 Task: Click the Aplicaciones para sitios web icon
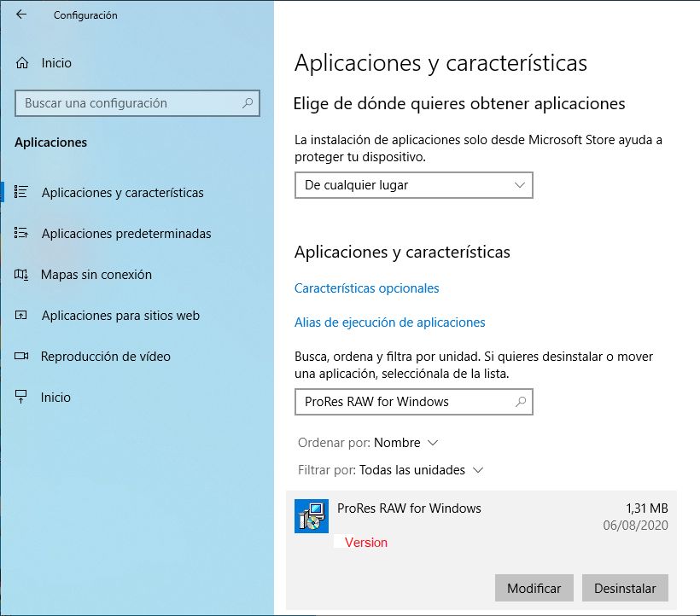pos(21,316)
